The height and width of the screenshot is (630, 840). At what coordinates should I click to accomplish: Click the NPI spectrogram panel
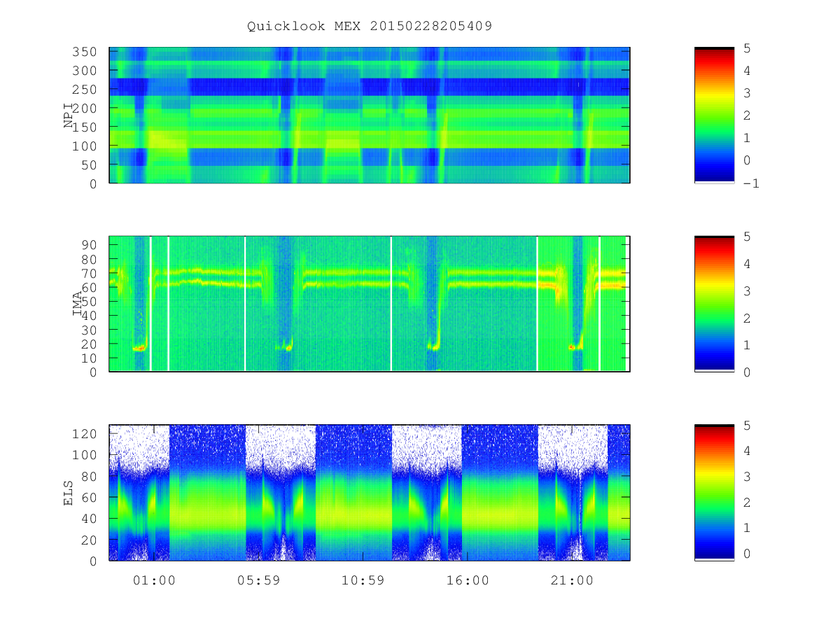370,115
